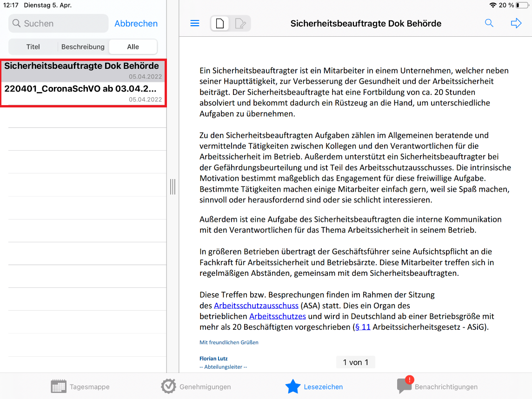Grab the split-view divider handle
This screenshot has width=532, height=399.
pyautogui.click(x=173, y=186)
